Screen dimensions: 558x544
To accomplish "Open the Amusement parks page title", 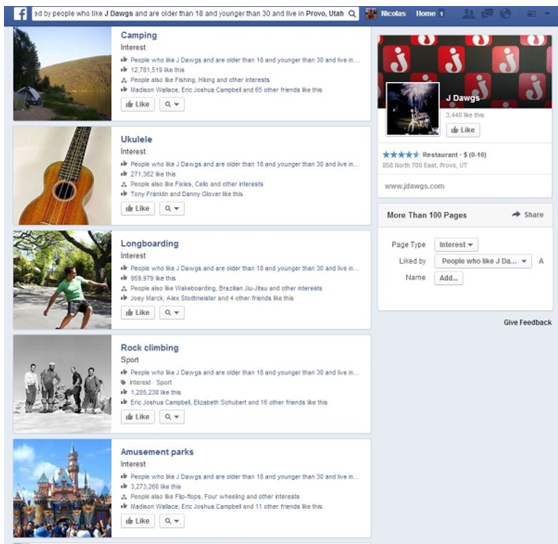I will pyautogui.click(x=157, y=452).
